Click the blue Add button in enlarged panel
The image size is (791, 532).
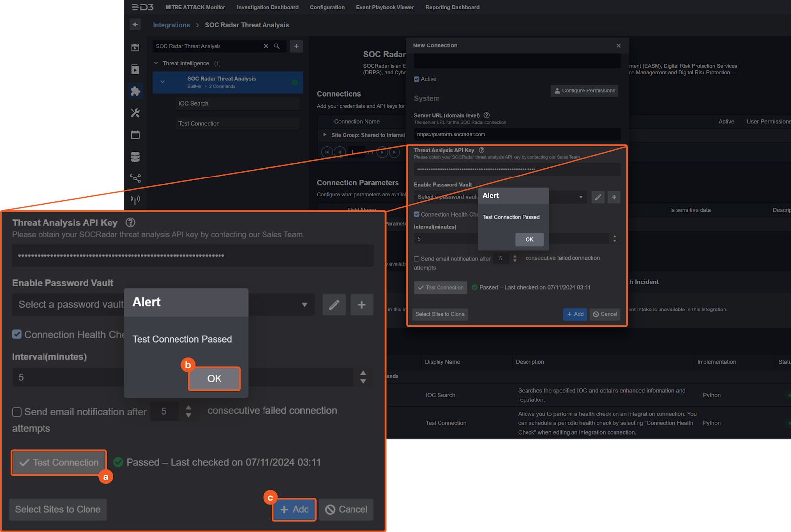pos(295,509)
